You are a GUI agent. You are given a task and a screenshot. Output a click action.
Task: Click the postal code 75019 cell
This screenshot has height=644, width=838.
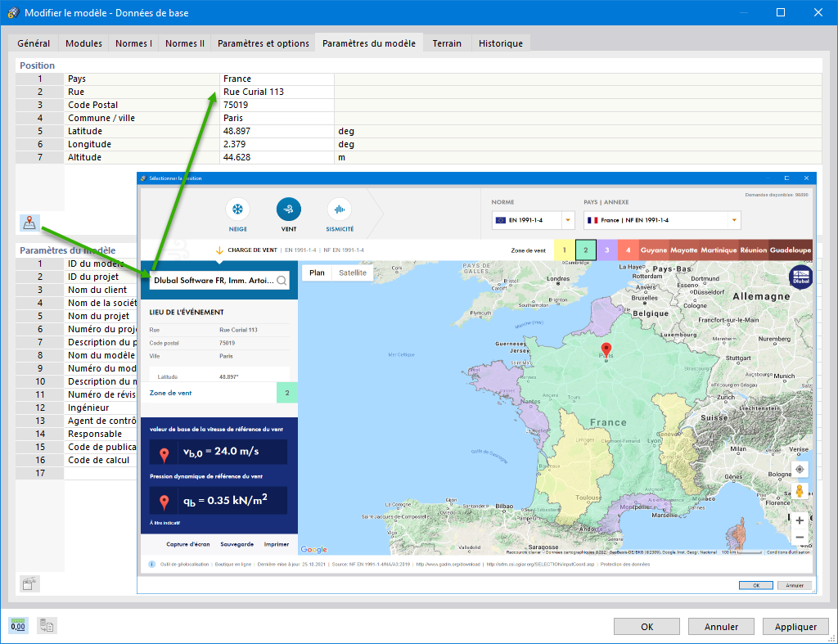point(277,105)
